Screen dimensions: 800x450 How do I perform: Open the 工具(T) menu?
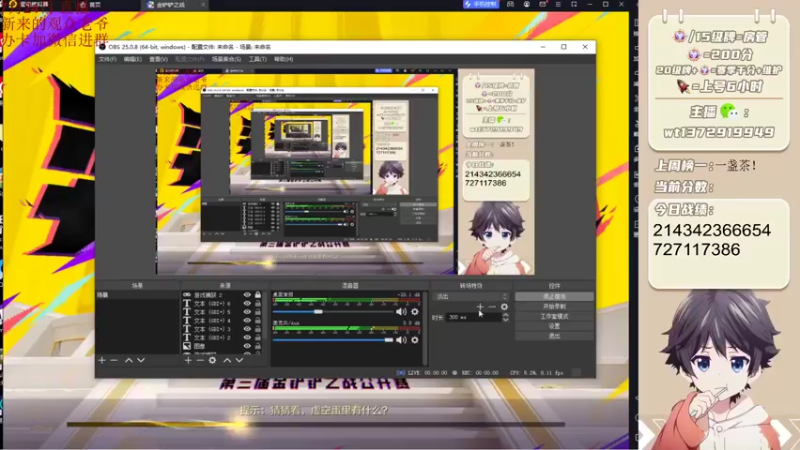click(258, 59)
